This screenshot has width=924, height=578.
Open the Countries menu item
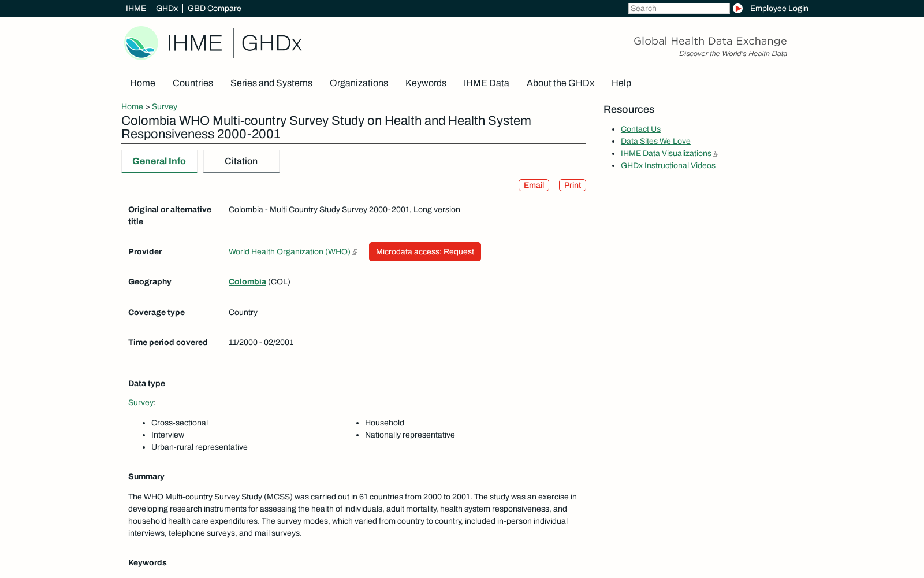click(193, 83)
